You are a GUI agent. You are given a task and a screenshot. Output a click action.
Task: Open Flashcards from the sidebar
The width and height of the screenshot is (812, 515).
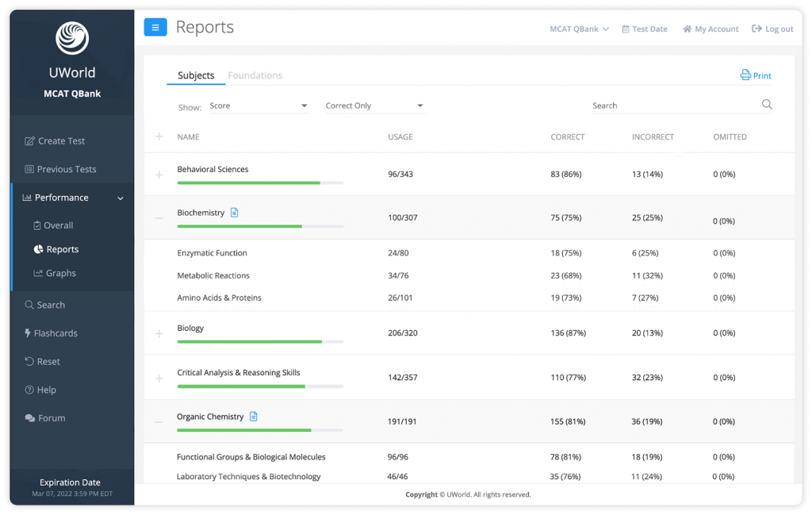pyautogui.click(x=56, y=333)
